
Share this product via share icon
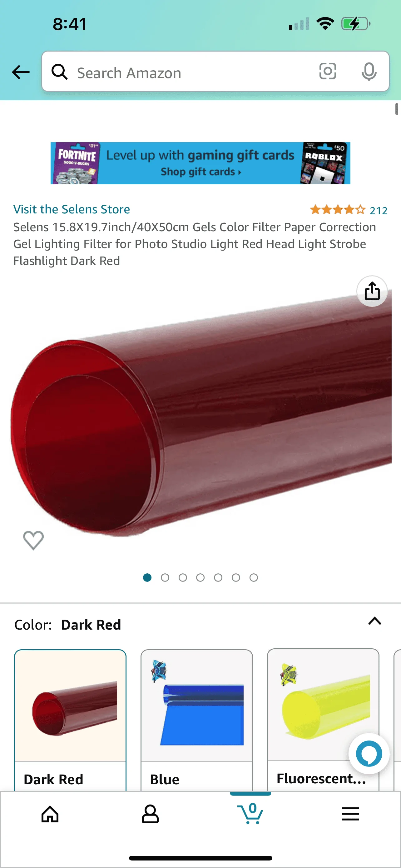[372, 291]
